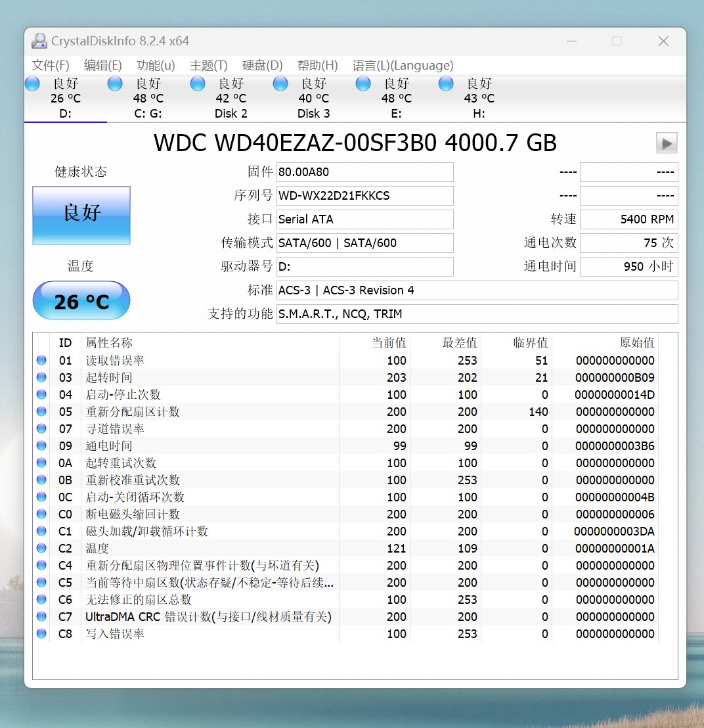Select the UltraDMA CRC 错误计数 attribute name

208,616
